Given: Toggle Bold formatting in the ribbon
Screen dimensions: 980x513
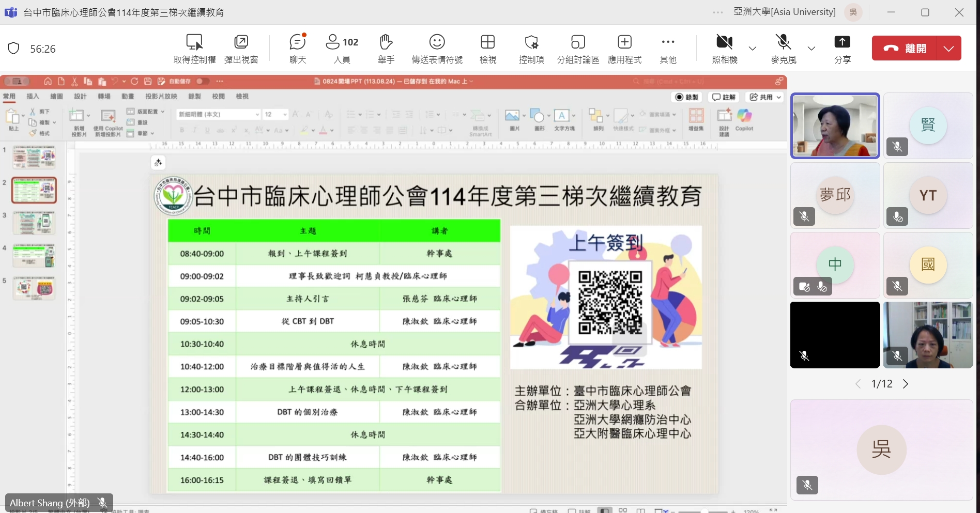Looking at the screenshot, I should pyautogui.click(x=182, y=130).
